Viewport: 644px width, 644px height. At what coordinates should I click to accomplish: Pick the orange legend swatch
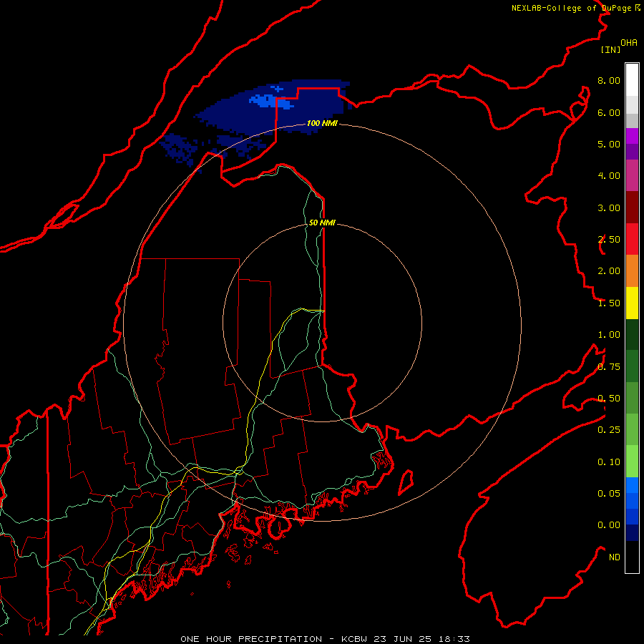click(632, 271)
